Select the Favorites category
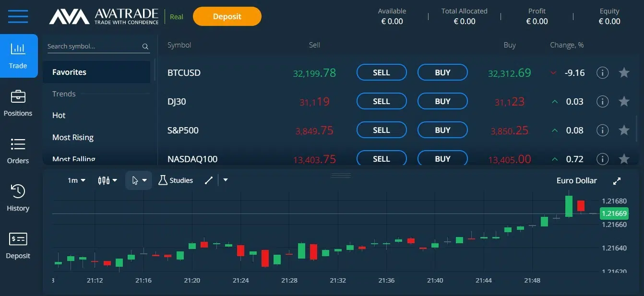Image resolution: width=644 pixels, height=296 pixels. point(96,72)
